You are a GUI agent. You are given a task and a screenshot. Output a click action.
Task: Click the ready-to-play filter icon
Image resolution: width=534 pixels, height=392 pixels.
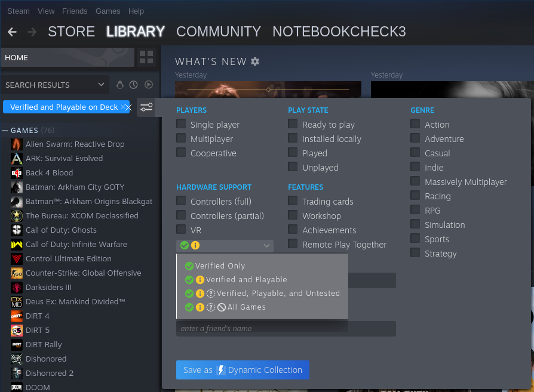pyautogui.click(x=149, y=85)
